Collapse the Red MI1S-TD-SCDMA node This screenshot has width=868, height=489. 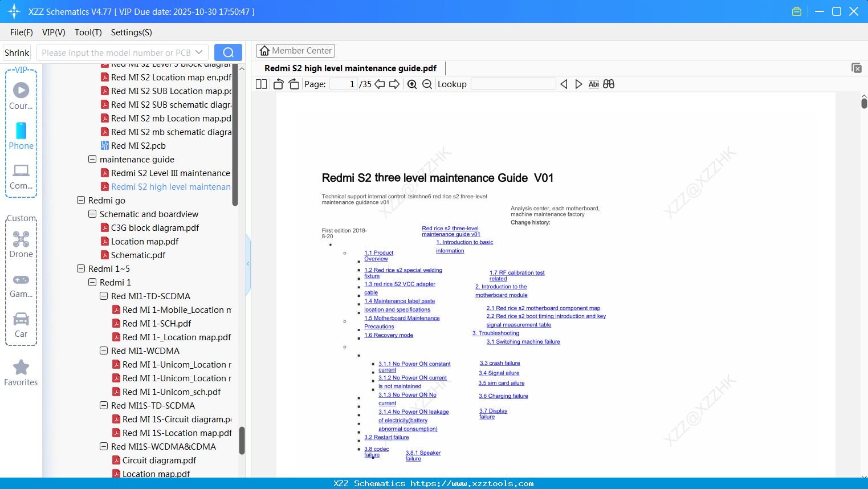point(104,405)
